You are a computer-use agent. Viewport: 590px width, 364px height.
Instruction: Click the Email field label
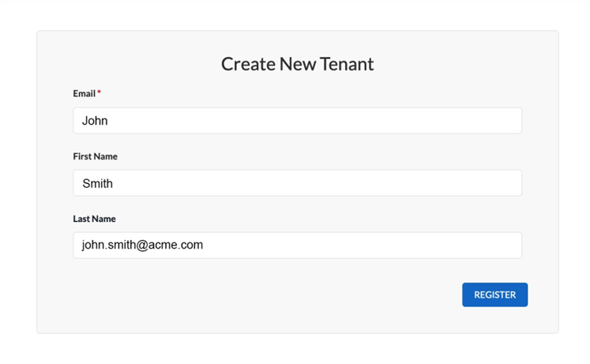[84, 93]
